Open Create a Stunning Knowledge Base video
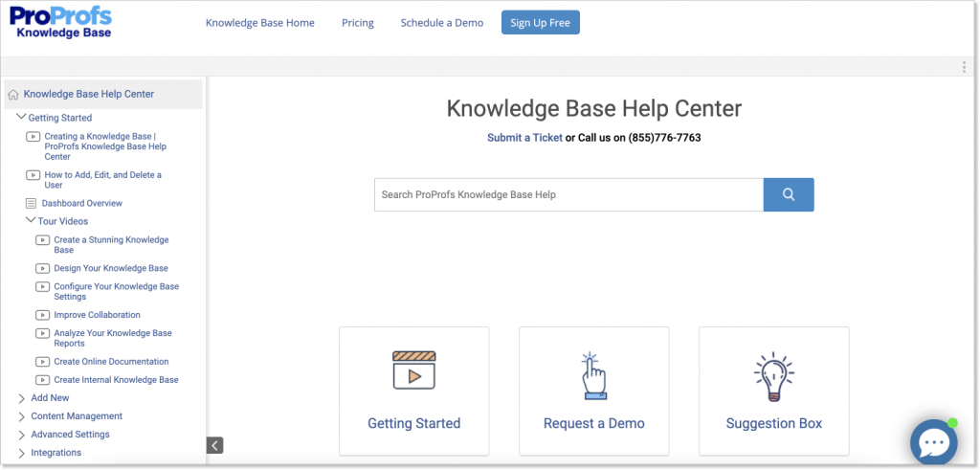980x470 pixels. coord(111,245)
